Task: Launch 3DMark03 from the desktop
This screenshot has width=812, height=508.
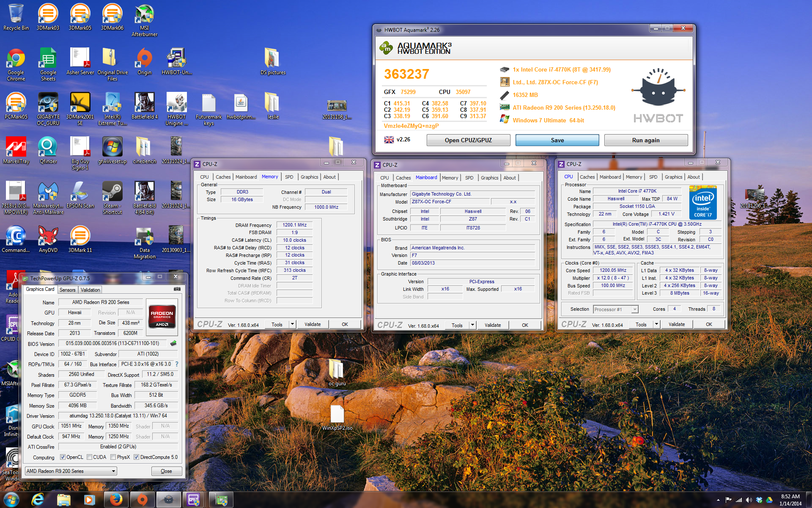Action: (48, 17)
